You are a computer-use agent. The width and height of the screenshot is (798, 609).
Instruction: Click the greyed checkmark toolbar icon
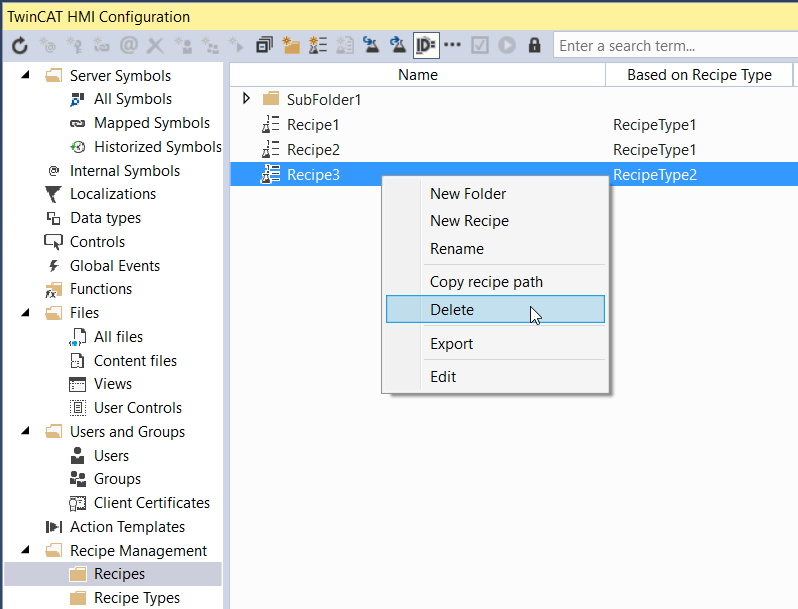click(x=479, y=46)
